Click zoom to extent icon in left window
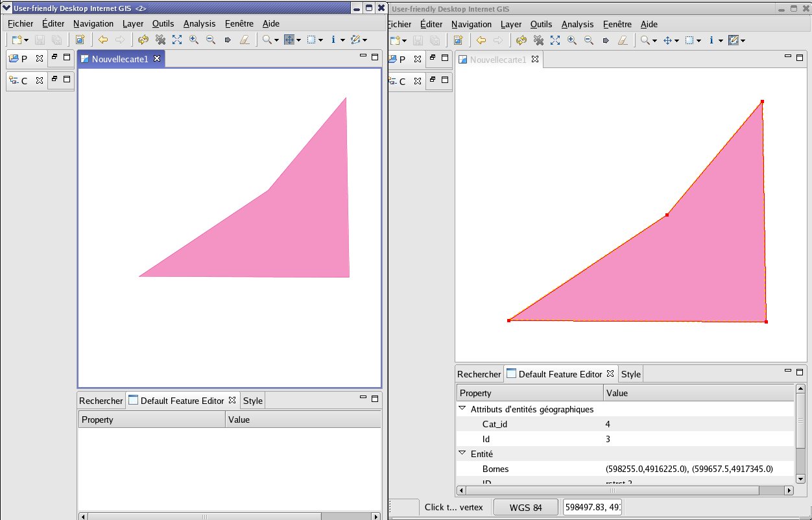This screenshot has height=520, width=812. 176,40
